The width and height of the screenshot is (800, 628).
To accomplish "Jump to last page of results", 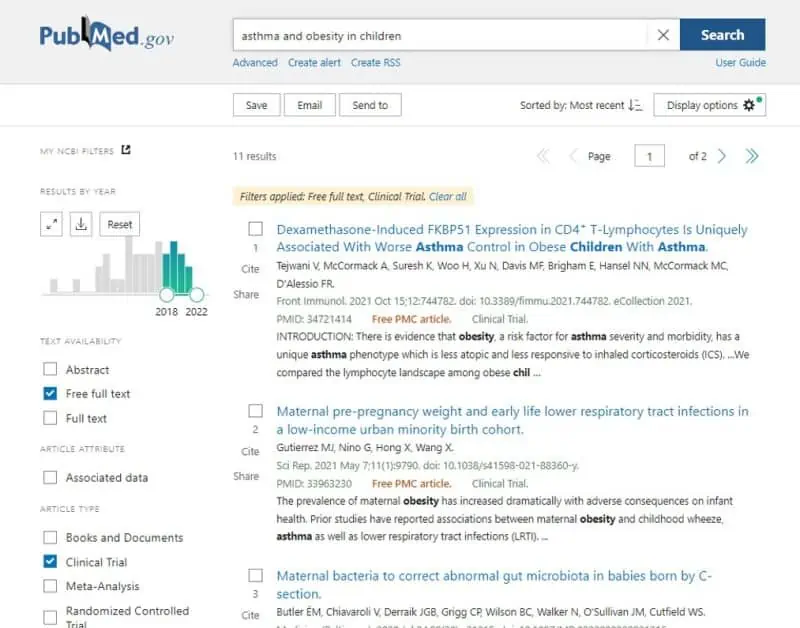I will [752, 156].
